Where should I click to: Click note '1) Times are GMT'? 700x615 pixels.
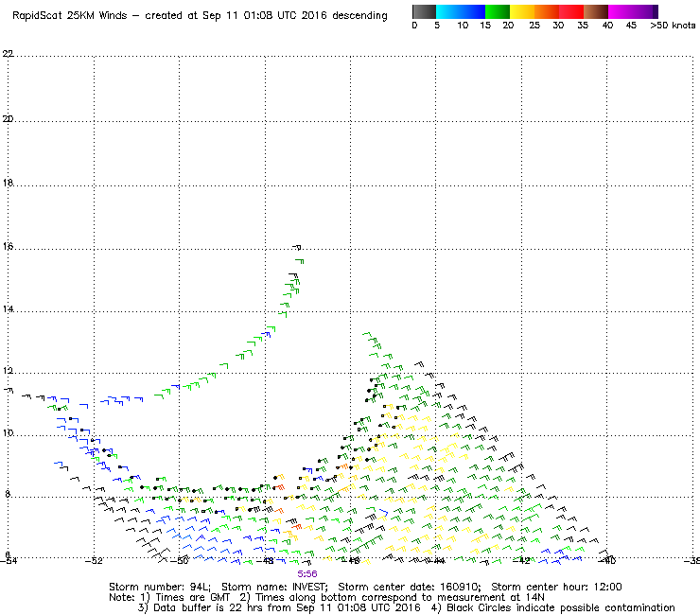[x=185, y=597]
